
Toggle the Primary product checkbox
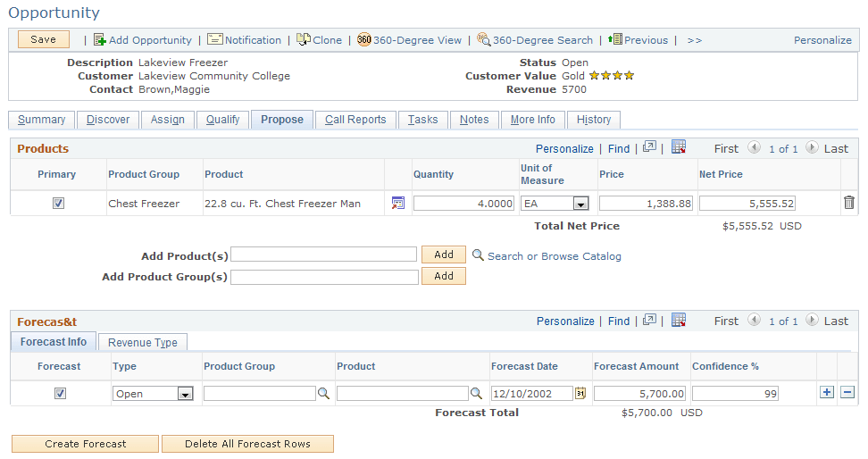(x=58, y=204)
